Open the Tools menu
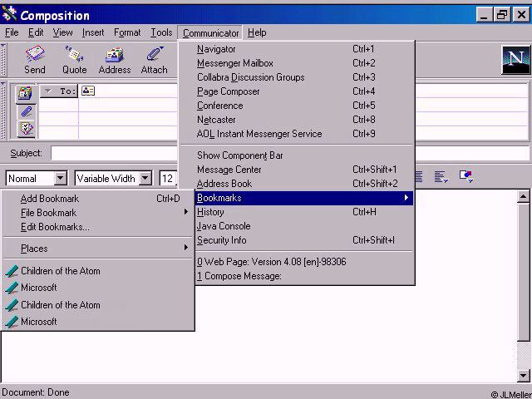This screenshot has height=399, width=532. click(x=161, y=32)
